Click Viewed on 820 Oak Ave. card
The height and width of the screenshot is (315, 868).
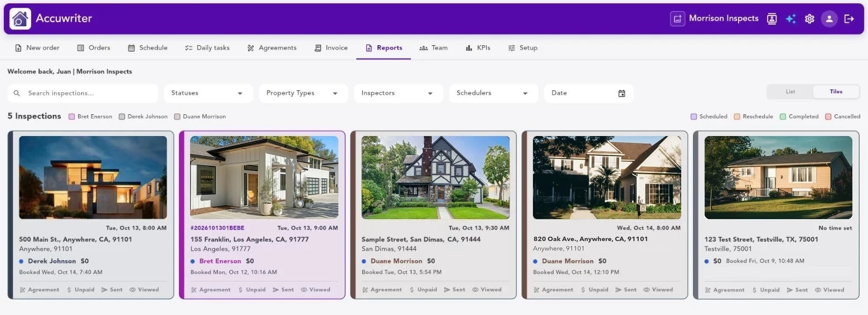click(658, 290)
